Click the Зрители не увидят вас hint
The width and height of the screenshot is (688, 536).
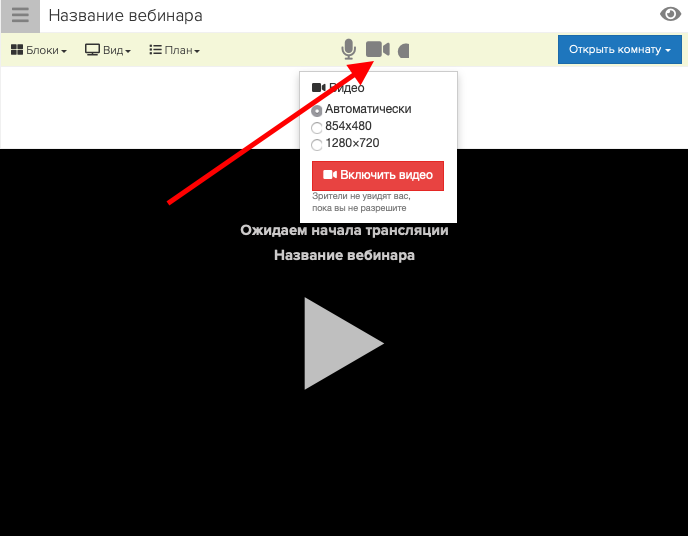[361, 202]
